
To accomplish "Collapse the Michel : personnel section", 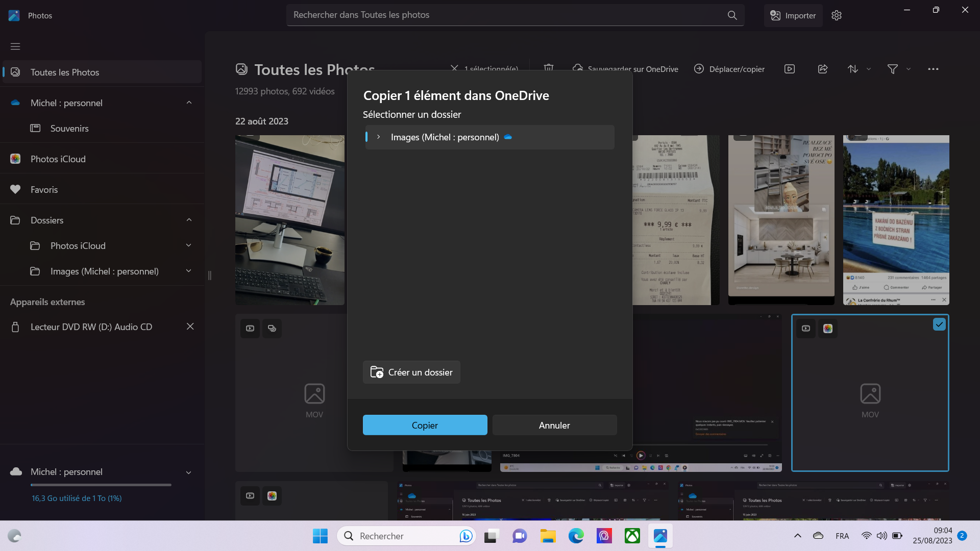I will (189, 103).
